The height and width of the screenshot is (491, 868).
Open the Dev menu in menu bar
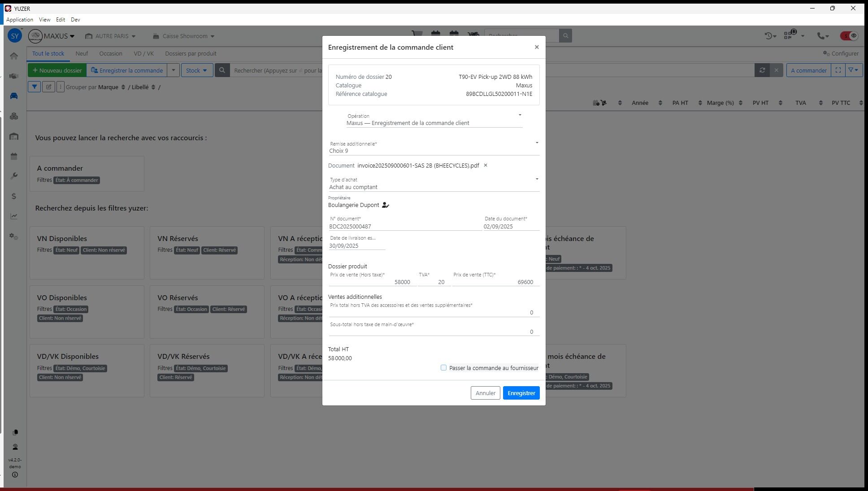tap(75, 20)
